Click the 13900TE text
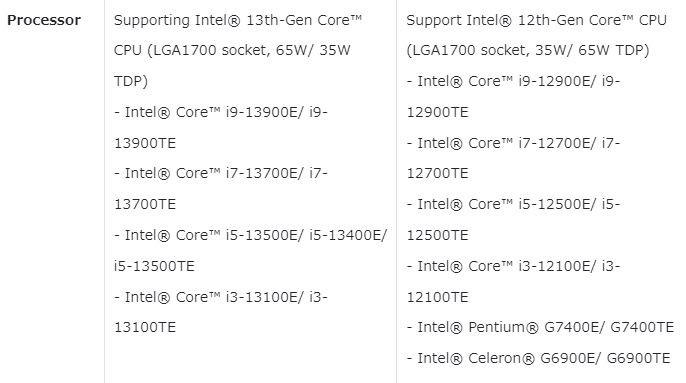 [x=145, y=143]
